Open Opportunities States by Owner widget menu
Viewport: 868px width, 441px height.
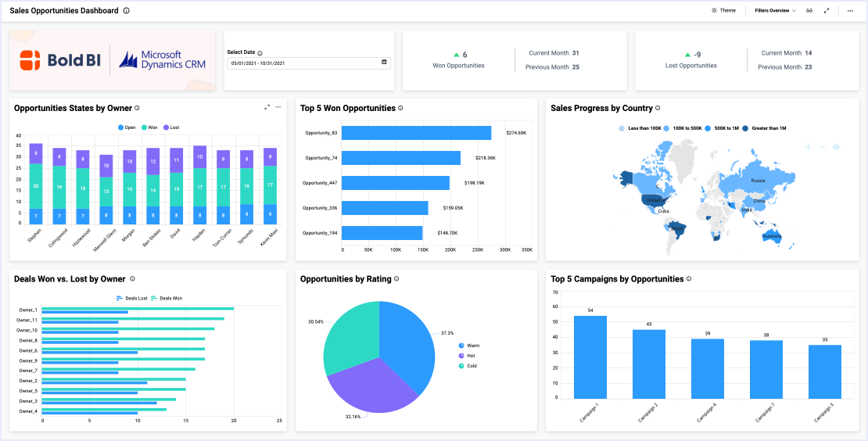click(278, 107)
